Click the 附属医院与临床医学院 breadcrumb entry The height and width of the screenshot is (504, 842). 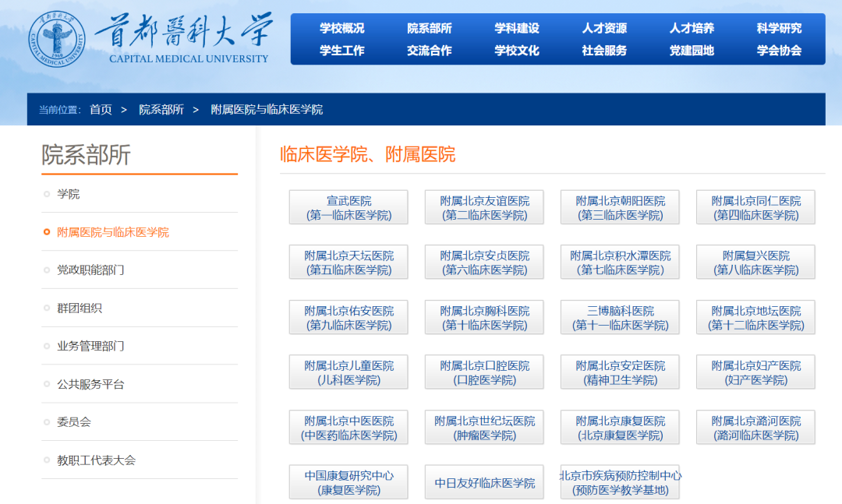[x=267, y=110]
